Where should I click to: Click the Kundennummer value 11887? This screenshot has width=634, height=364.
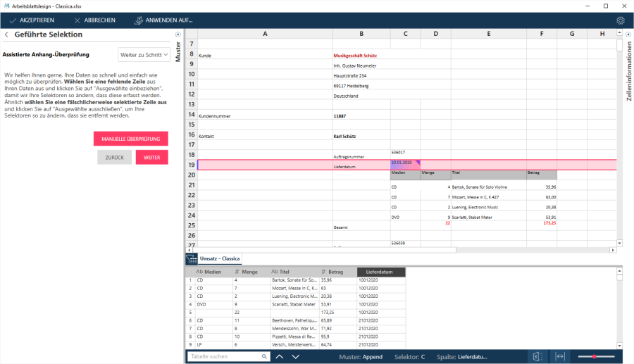pos(361,114)
